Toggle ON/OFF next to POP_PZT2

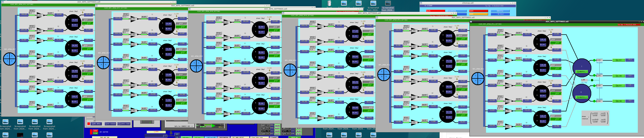point(299,134)
